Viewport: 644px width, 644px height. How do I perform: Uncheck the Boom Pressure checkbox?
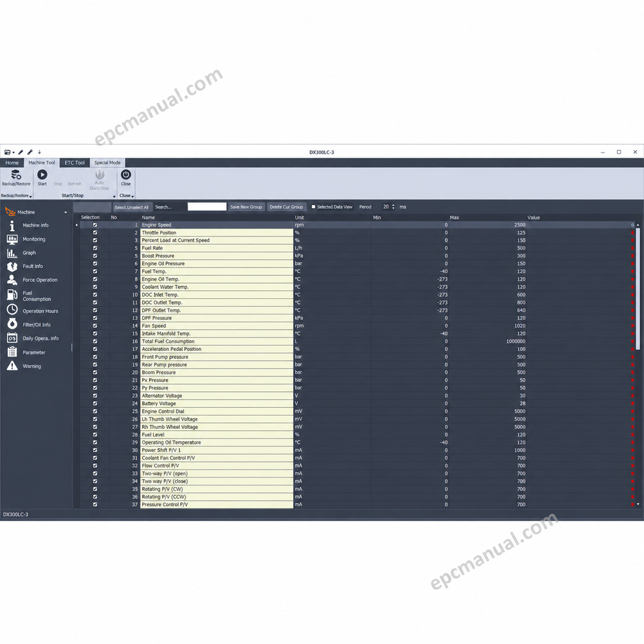tap(95, 372)
